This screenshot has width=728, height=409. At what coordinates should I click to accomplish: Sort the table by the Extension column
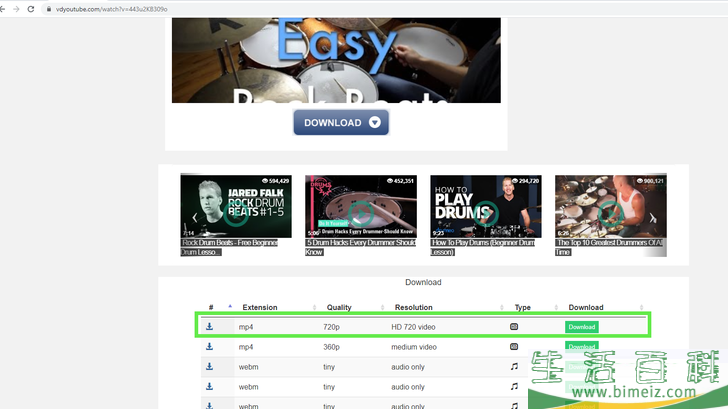[x=259, y=307]
